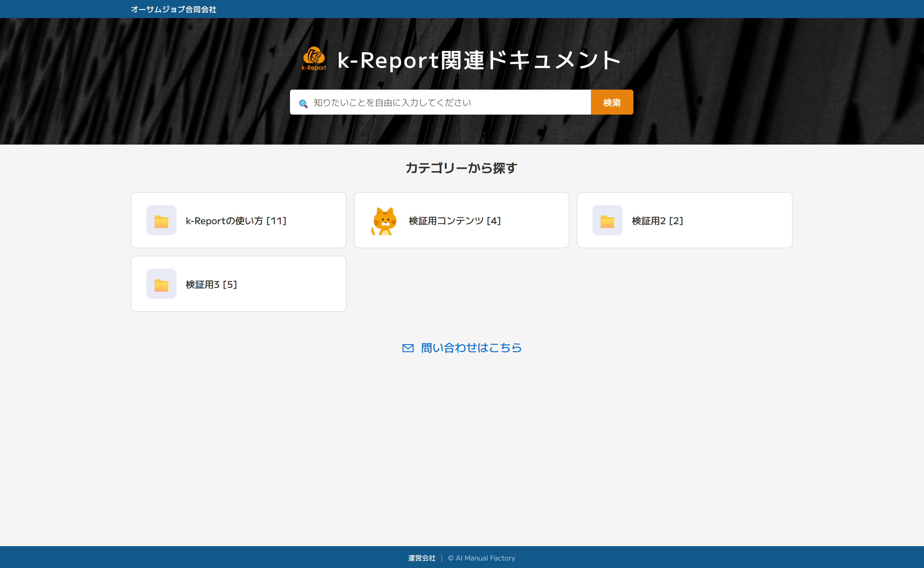
Task: Click the folder icon on k-Reportの使い方 card
Action: 161,220
